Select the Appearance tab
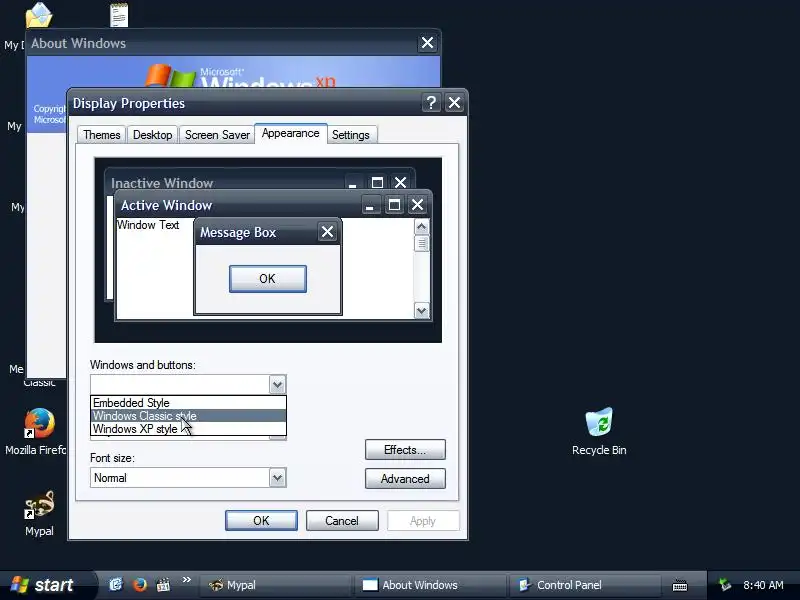This screenshot has width=800, height=600. (x=291, y=133)
